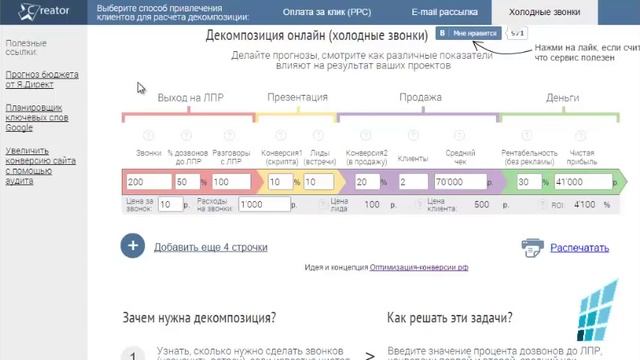The height and width of the screenshot is (360, 640).
Task: Click the help icon above Лиды (встречи)
Action: click(318, 135)
